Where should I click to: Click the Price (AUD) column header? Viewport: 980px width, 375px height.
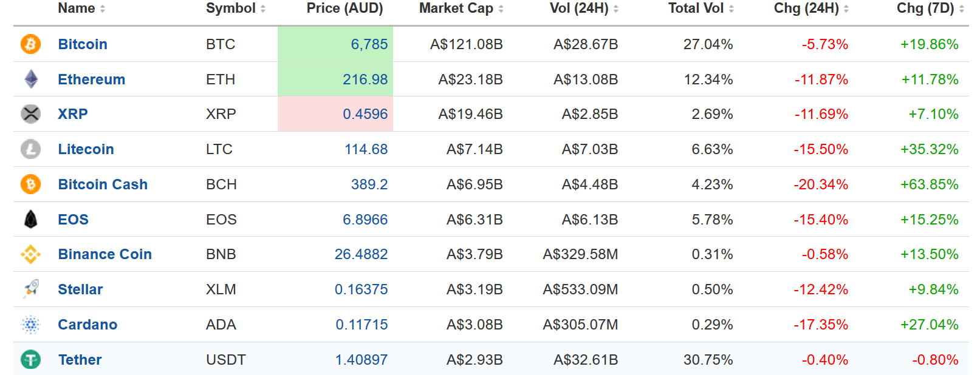(x=344, y=8)
